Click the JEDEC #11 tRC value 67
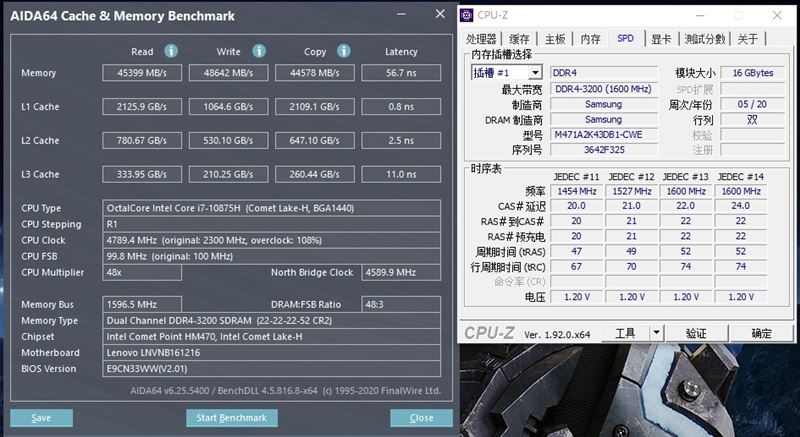800x437 pixels. click(577, 266)
